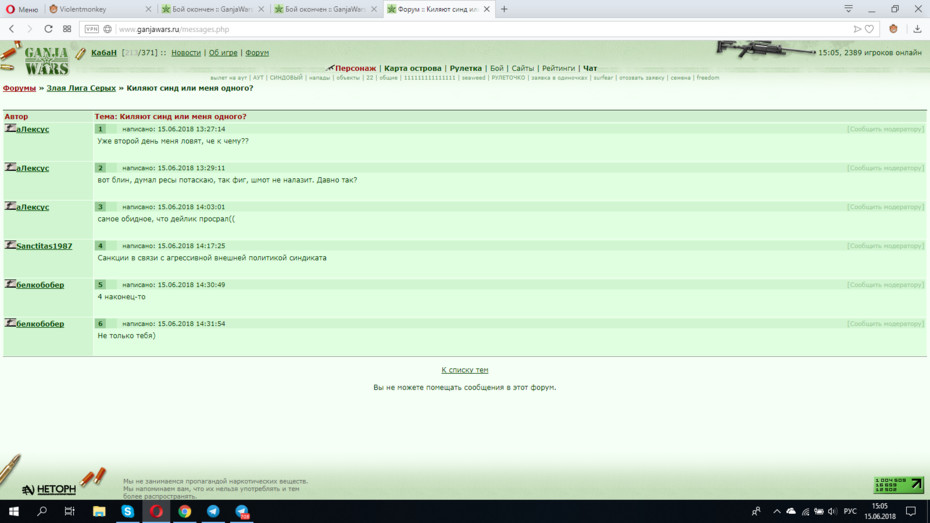The height and width of the screenshot is (523, 930).
Task: Go forward in browser history
Action: pos(29,29)
